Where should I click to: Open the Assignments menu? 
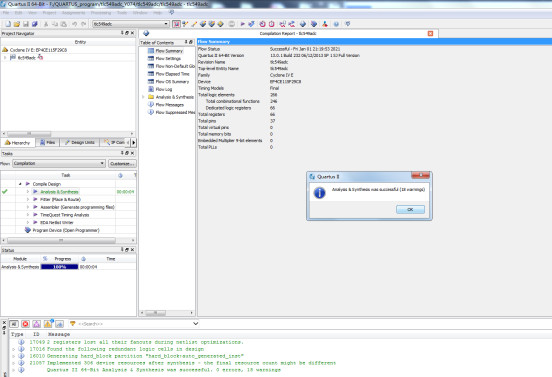(x=73, y=13)
